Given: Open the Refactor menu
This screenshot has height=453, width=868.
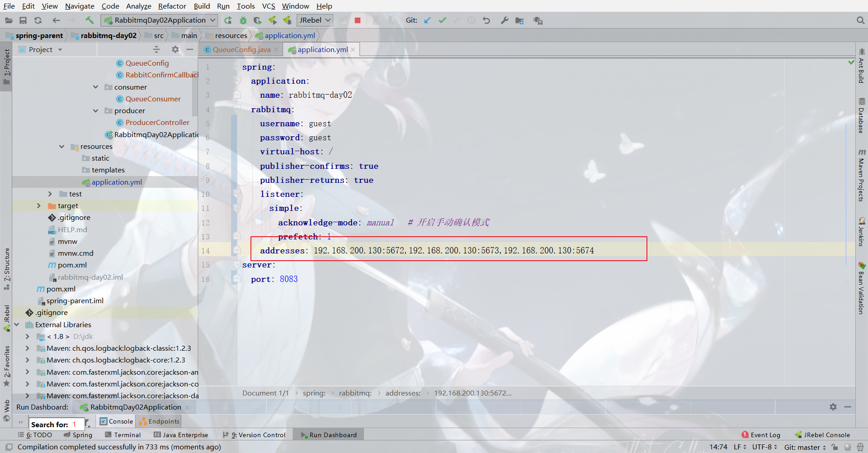Looking at the screenshot, I should pos(172,6).
